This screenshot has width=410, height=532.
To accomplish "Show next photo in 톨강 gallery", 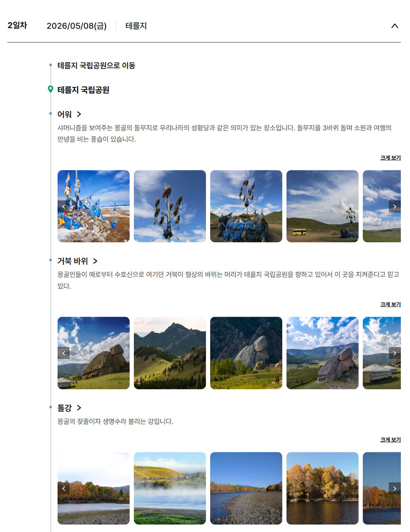I will tap(394, 488).
